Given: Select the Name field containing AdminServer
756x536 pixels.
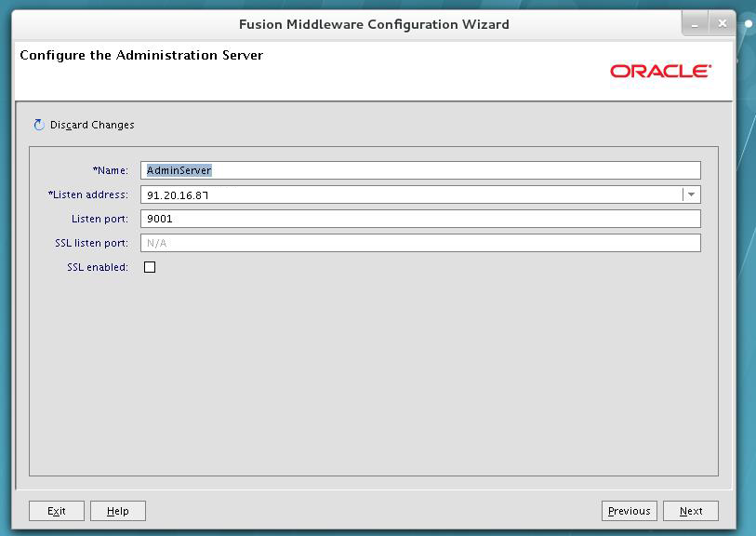Looking at the screenshot, I should tap(420, 170).
